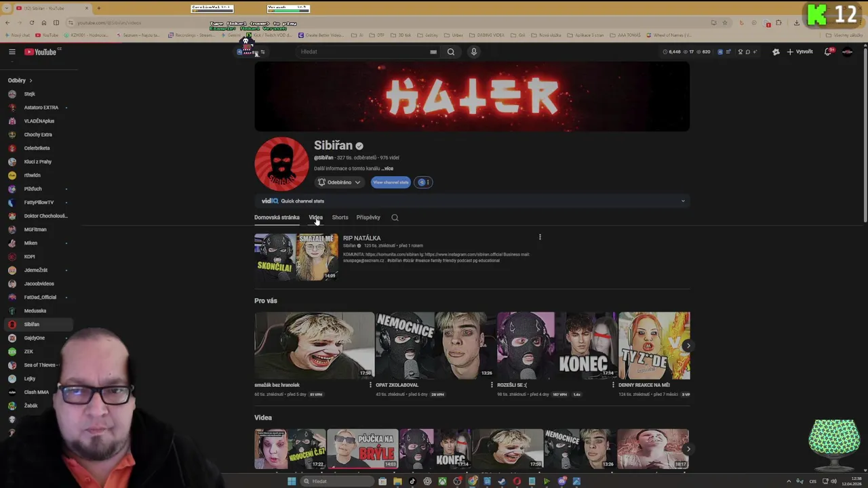
Task: Click the browser home button
Action: [x=44, y=22]
